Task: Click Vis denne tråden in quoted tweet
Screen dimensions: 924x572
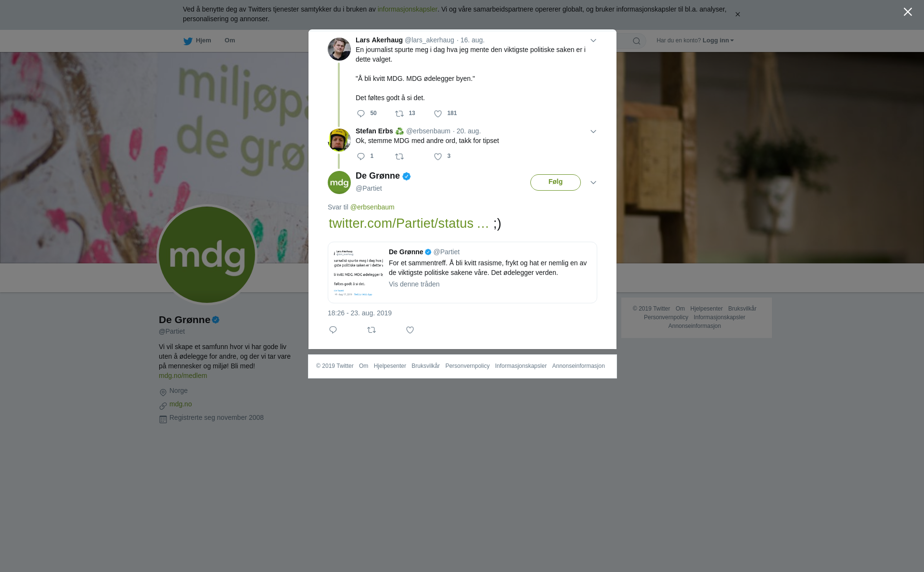Action: (414, 284)
